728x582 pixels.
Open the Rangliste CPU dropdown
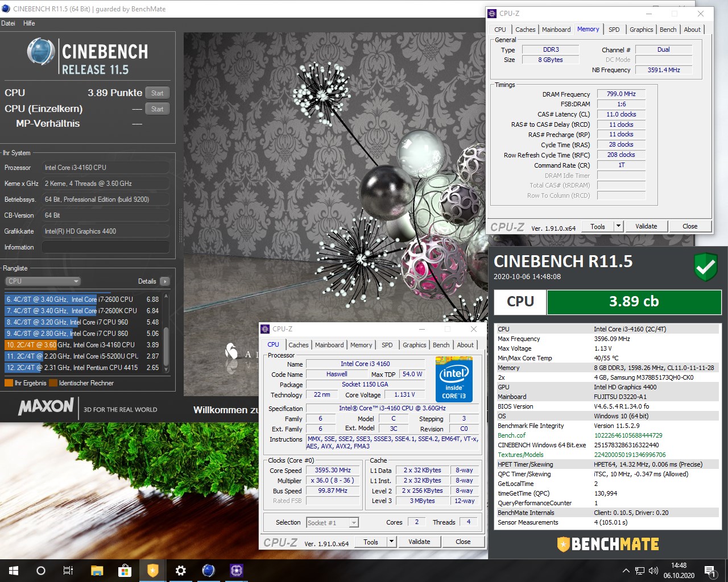pyautogui.click(x=43, y=281)
